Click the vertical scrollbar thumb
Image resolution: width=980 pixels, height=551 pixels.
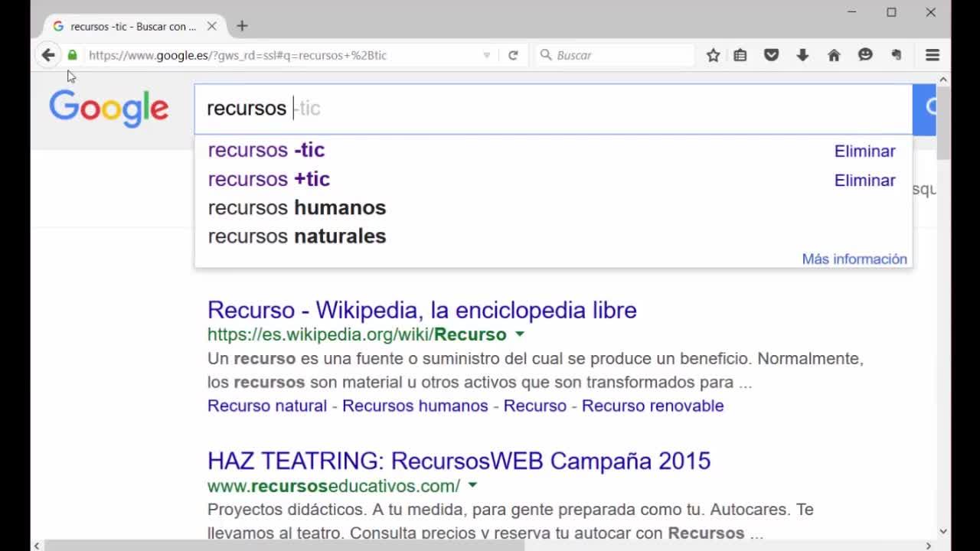(943, 122)
